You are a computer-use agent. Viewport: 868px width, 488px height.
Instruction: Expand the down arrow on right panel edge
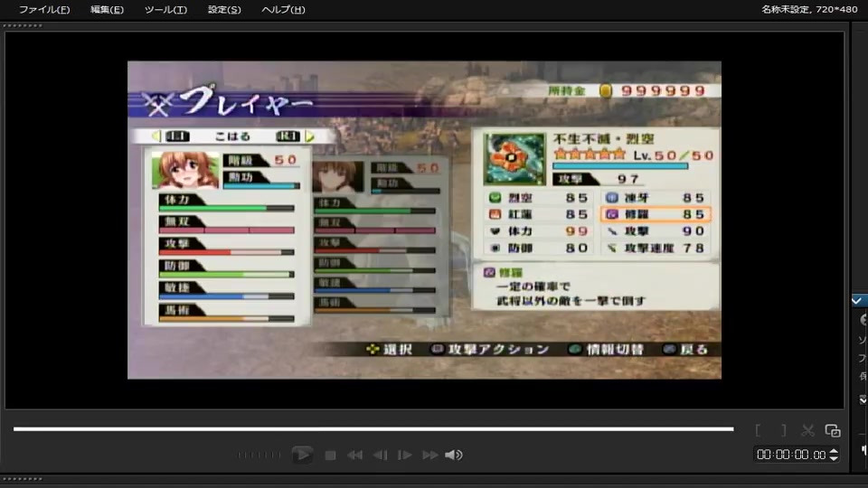pos(863,399)
